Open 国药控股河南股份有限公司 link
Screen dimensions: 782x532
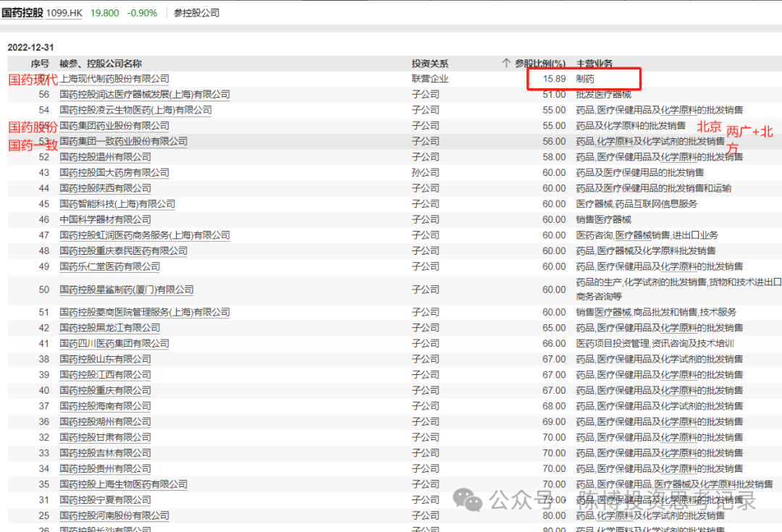click(114, 515)
